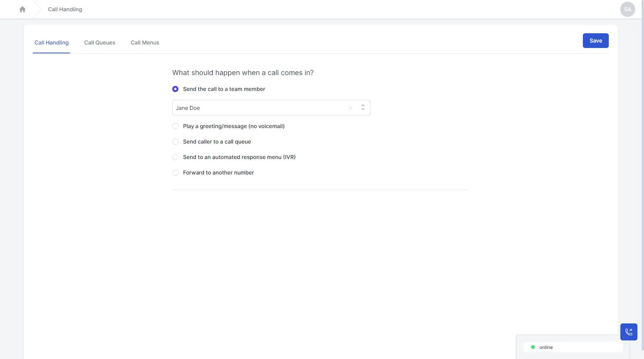Select Send caller to a call queue
The width and height of the screenshot is (644, 359).
pyautogui.click(x=175, y=142)
